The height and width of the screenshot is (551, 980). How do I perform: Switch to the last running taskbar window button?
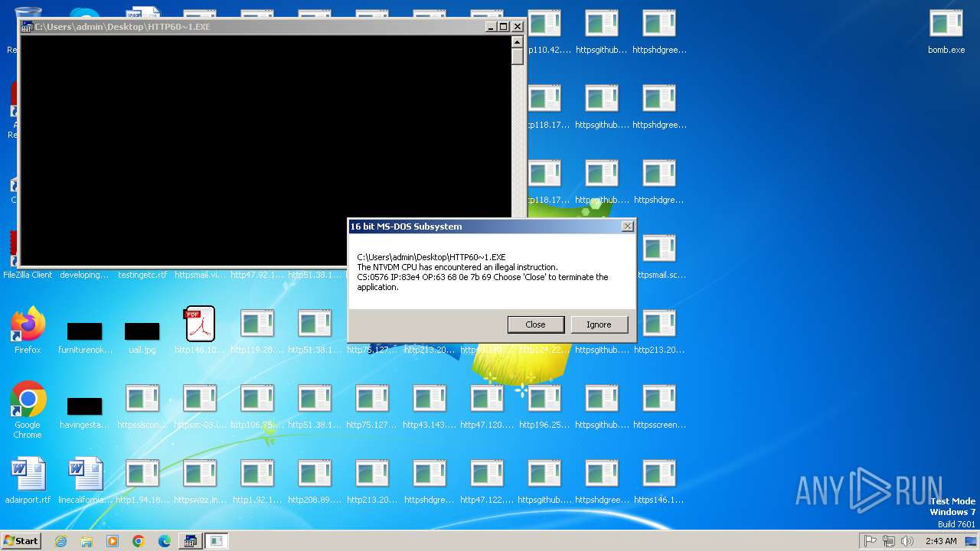pyautogui.click(x=217, y=541)
